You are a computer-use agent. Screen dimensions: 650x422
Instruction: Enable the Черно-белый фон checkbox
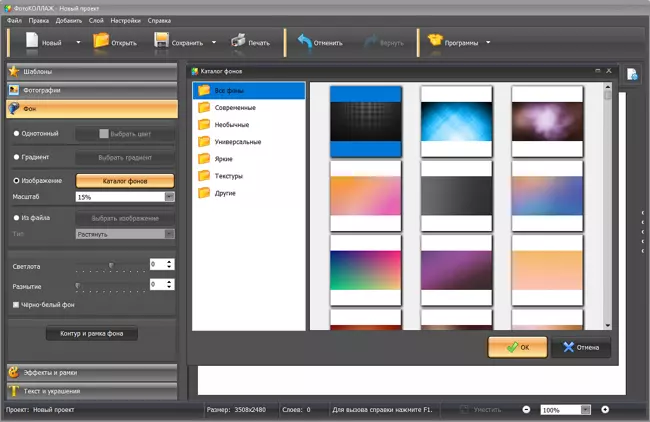[x=16, y=304]
